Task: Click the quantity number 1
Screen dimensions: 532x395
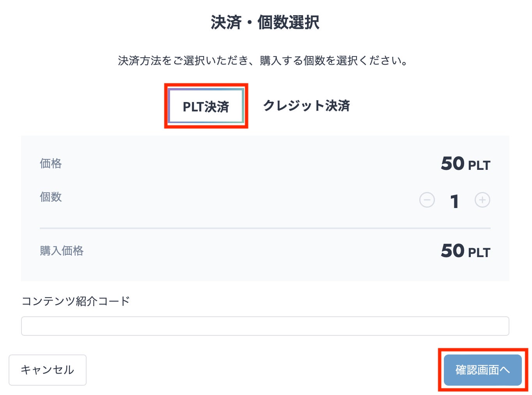Action: [454, 201]
